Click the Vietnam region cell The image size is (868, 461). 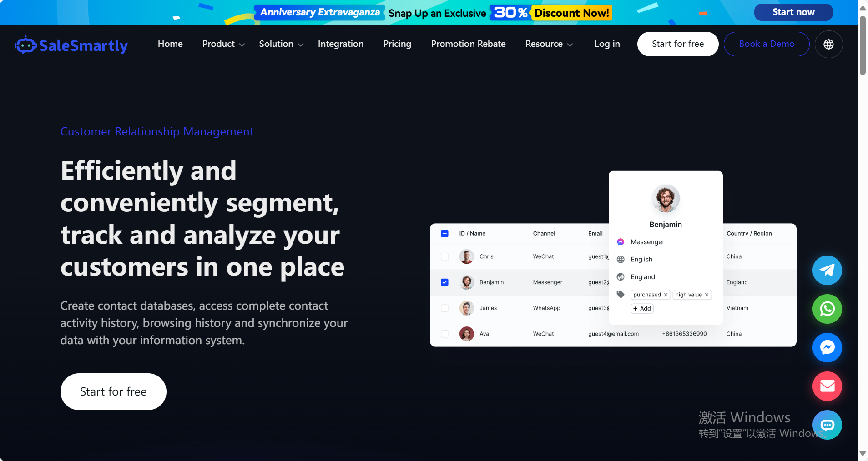tap(737, 308)
